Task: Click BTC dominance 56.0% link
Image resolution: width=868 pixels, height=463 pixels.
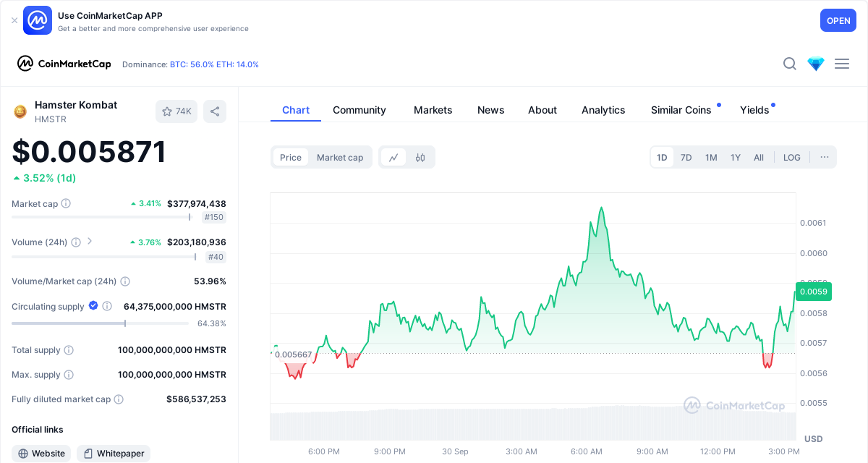Action: tap(192, 64)
